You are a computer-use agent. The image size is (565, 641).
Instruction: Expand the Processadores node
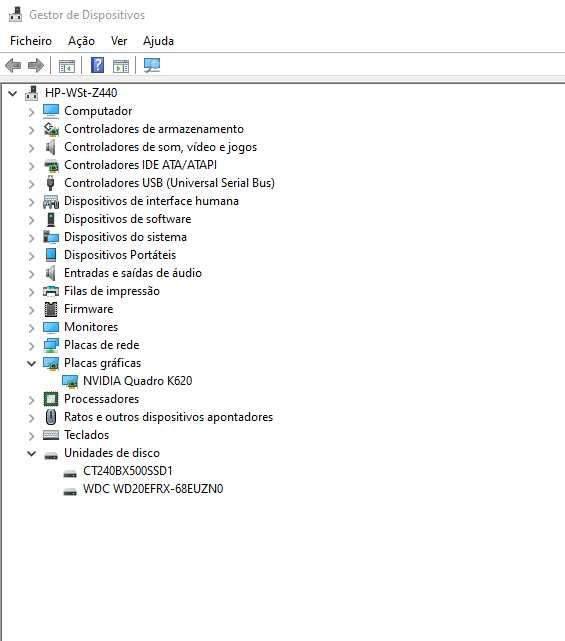point(31,399)
